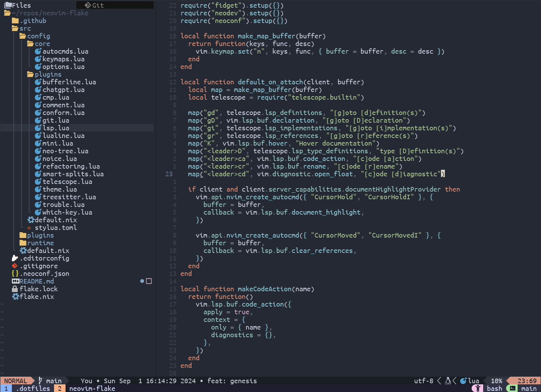This screenshot has width=541, height=392.
Task: Click the lua icon beside which-key.lua
Action: pos(38,212)
